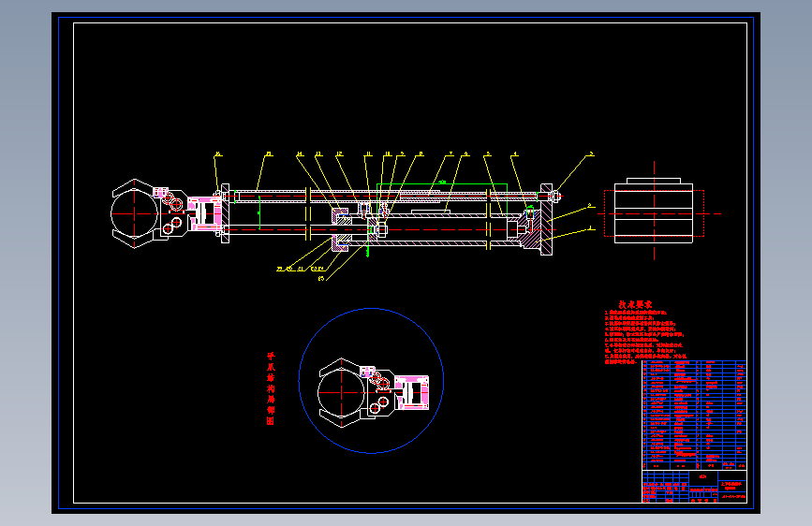This screenshot has height=526, width=812.
Task: Click the 技术要求 heading in red
Action: point(635,305)
